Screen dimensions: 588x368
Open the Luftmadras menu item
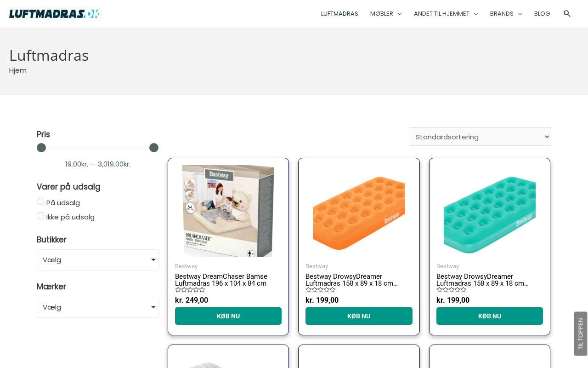pyautogui.click(x=339, y=14)
